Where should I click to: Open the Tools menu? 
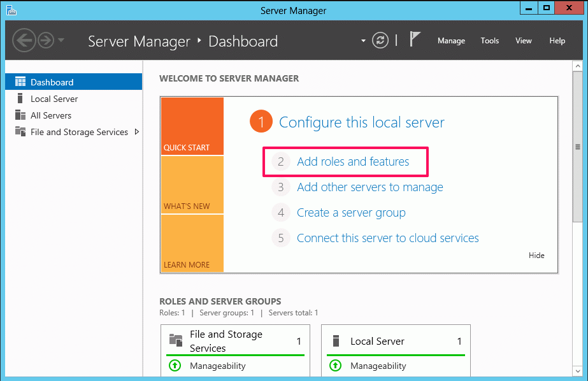pos(490,41)
